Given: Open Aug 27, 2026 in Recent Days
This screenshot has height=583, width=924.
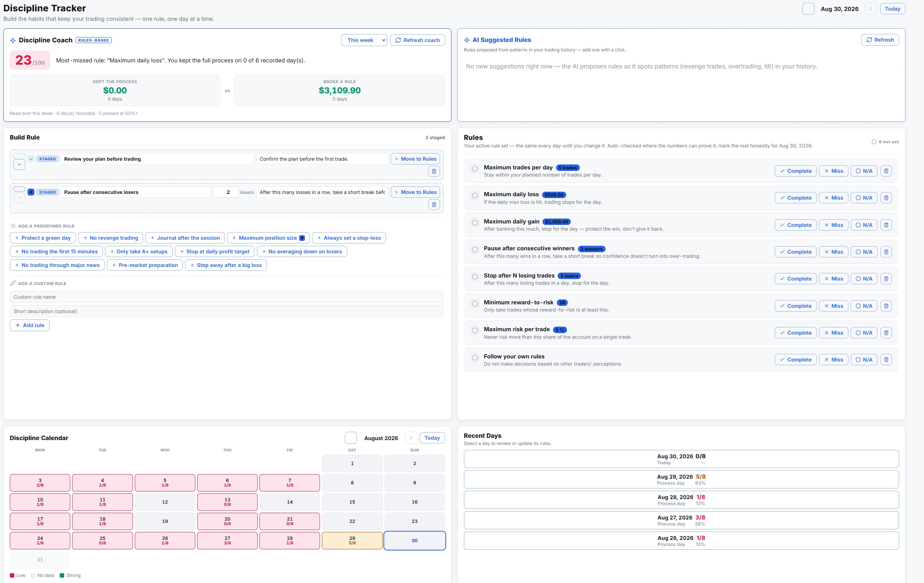Looking at the screenshot, I should tap(681, 520).
